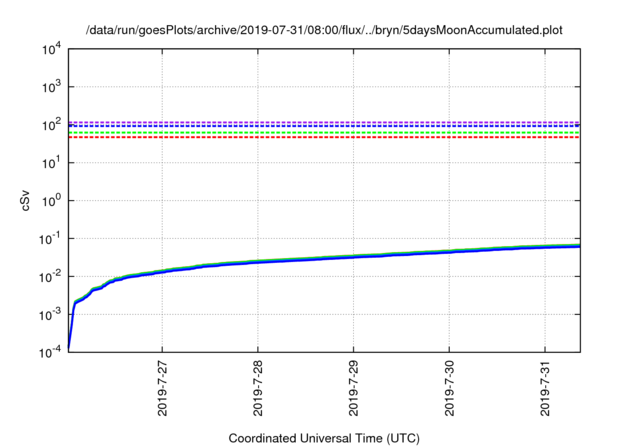This screenshot has width=640, height=448.
Task: Click the 10^4 y-axis tick label
Action: coord(51,49)
